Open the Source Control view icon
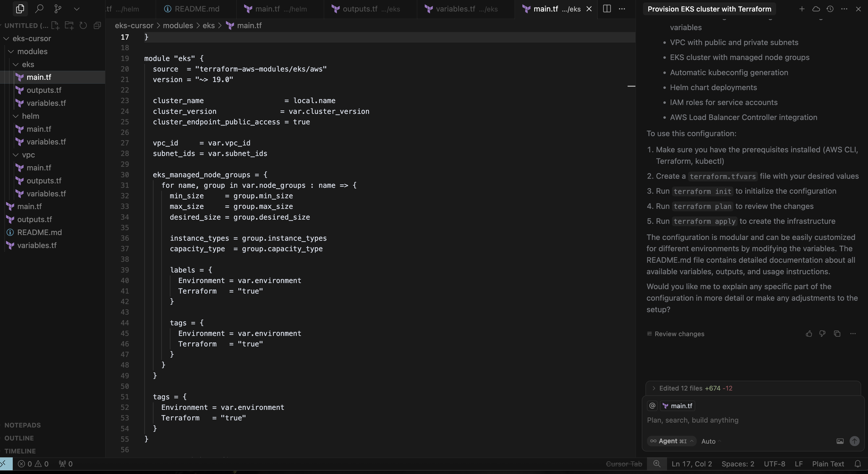 click(58, 9)
